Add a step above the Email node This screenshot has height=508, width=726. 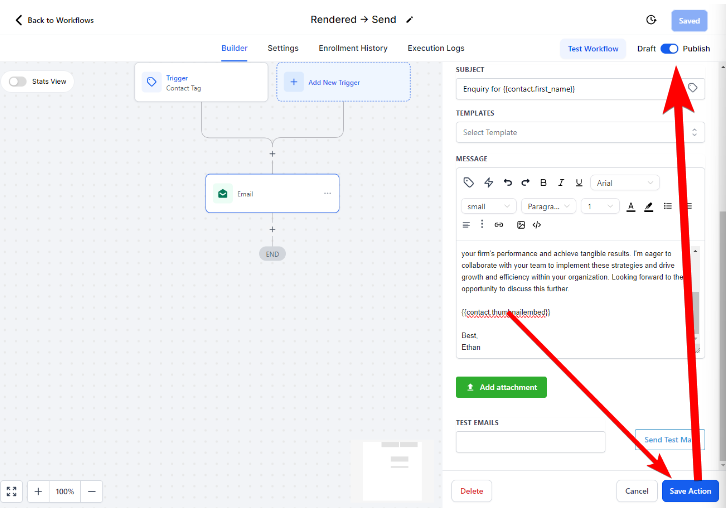point(272,154)
